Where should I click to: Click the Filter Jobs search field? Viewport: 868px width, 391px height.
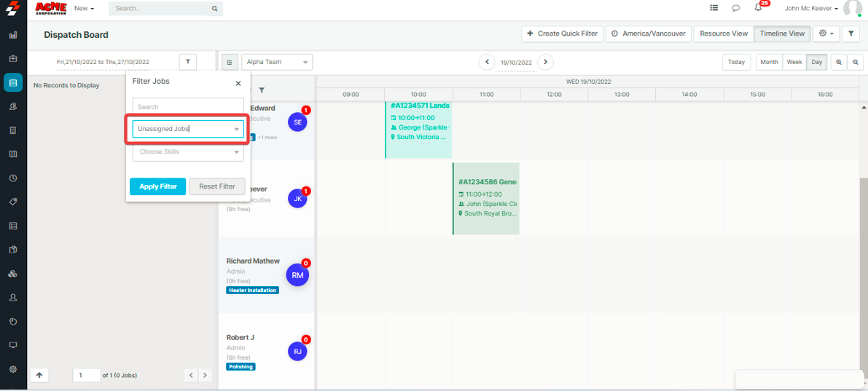[188, 107]
